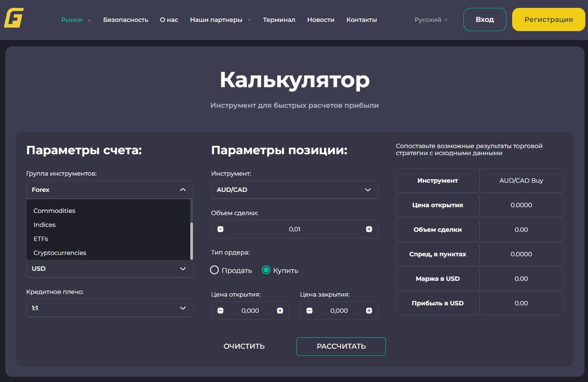Expand the Наши партнеры menu arrow
Viewport: 588px width, 382px height.
coord(249,20)
